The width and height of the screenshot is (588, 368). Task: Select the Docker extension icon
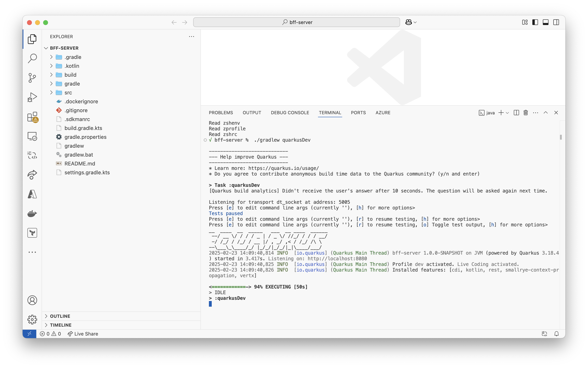point(32,214)
